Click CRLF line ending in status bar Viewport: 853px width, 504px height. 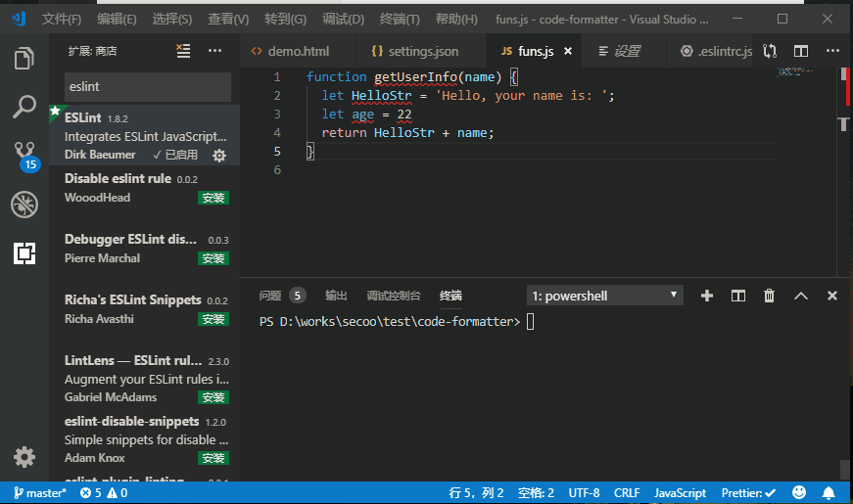pos(627,493)
